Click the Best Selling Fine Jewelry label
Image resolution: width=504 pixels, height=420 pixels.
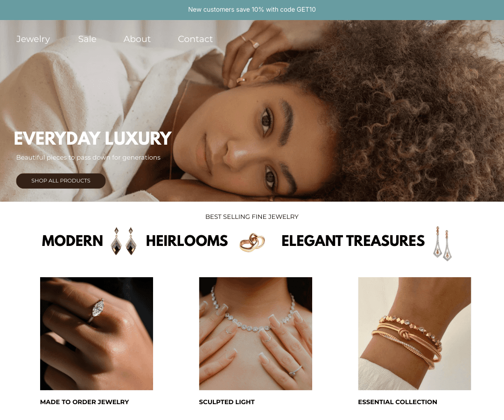tap(252, 217)
